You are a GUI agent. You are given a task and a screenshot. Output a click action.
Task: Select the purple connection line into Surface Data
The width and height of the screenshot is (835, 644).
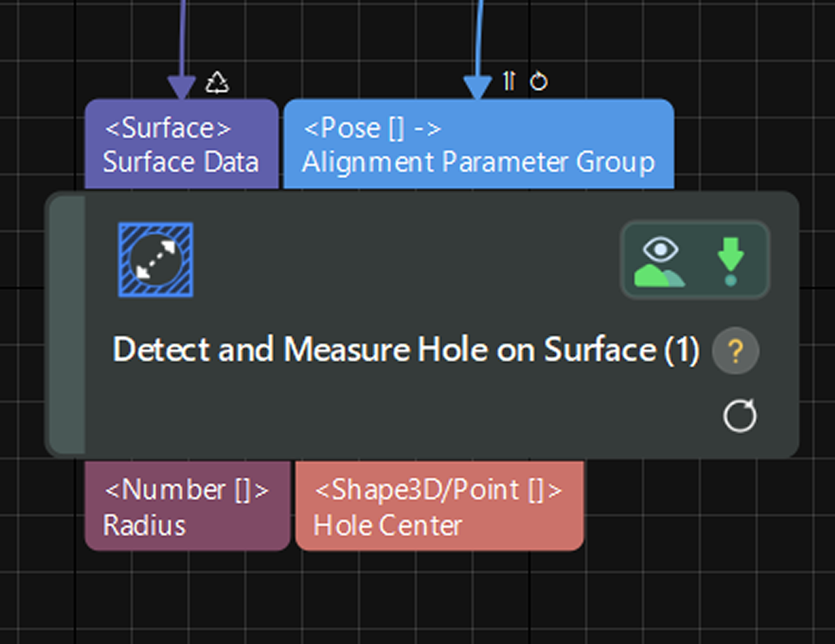click(x=182, y=33)
